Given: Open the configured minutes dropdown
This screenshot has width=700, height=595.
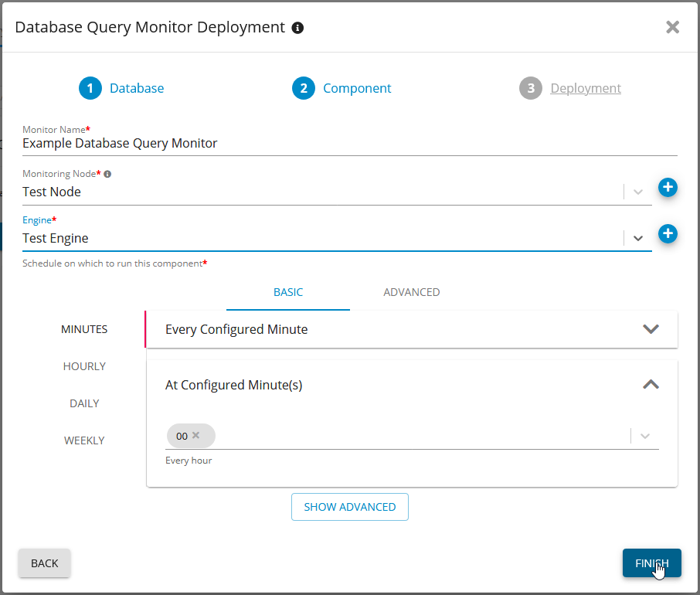Looking at the screenshot, I should 645,436.
